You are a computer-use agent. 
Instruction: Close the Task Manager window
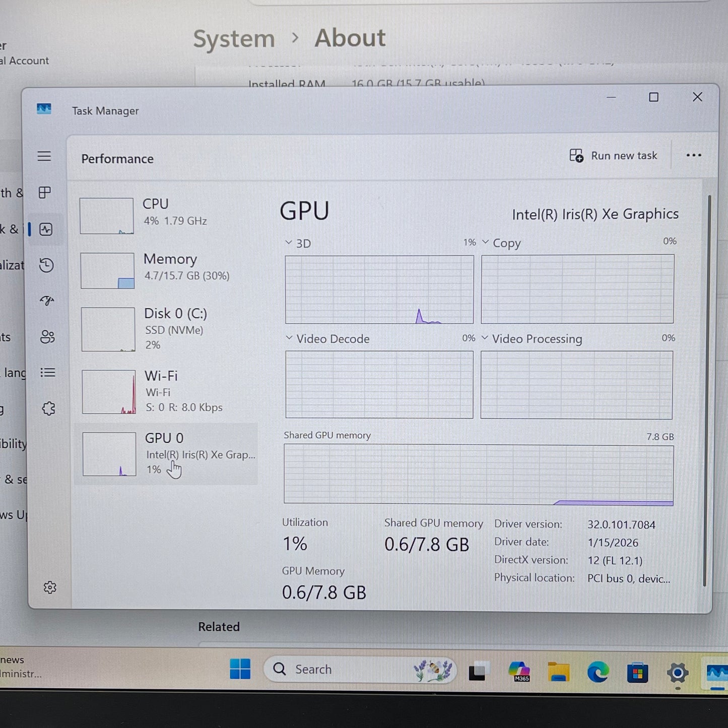697,97
